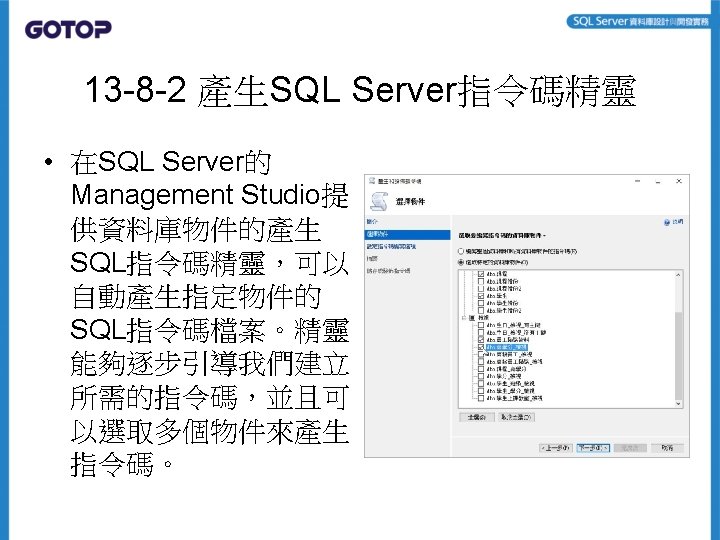Click the 取消 cancel button
The image size is (720, 540).
(668, 448)
